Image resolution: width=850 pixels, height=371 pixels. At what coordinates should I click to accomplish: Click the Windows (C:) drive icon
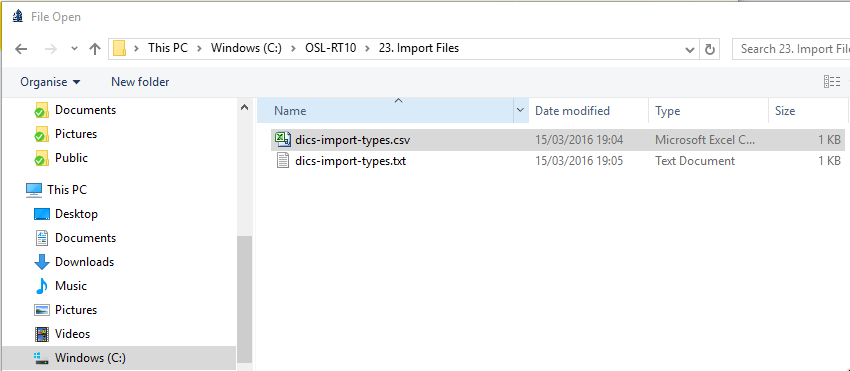click(x=42, y=358)
